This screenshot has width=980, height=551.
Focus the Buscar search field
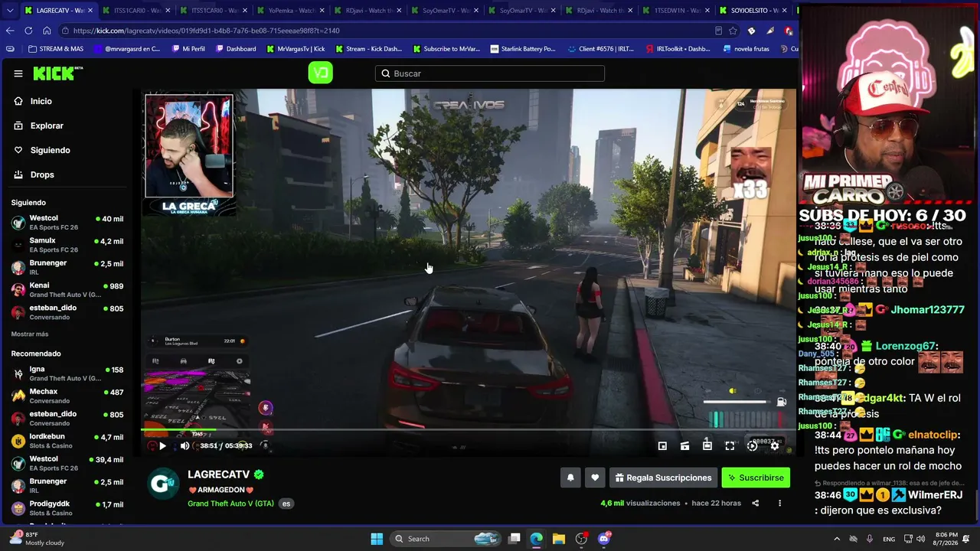click(490, 73)
